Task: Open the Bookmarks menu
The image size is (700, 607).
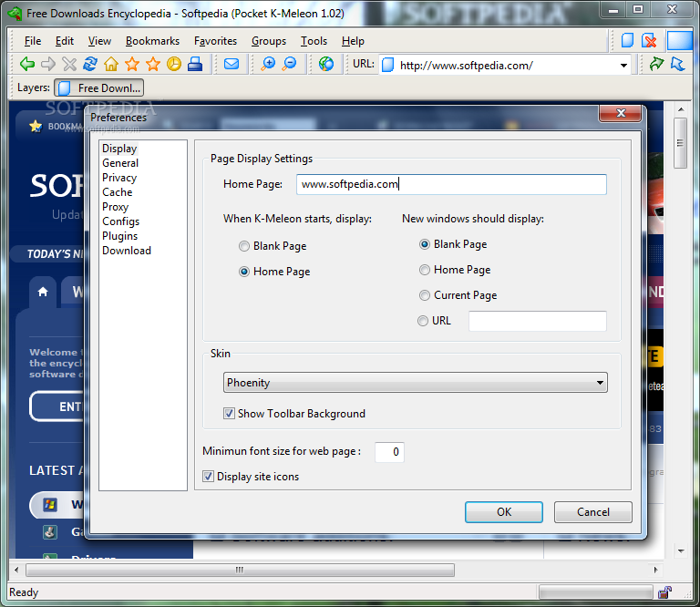Action: (153, 41)
